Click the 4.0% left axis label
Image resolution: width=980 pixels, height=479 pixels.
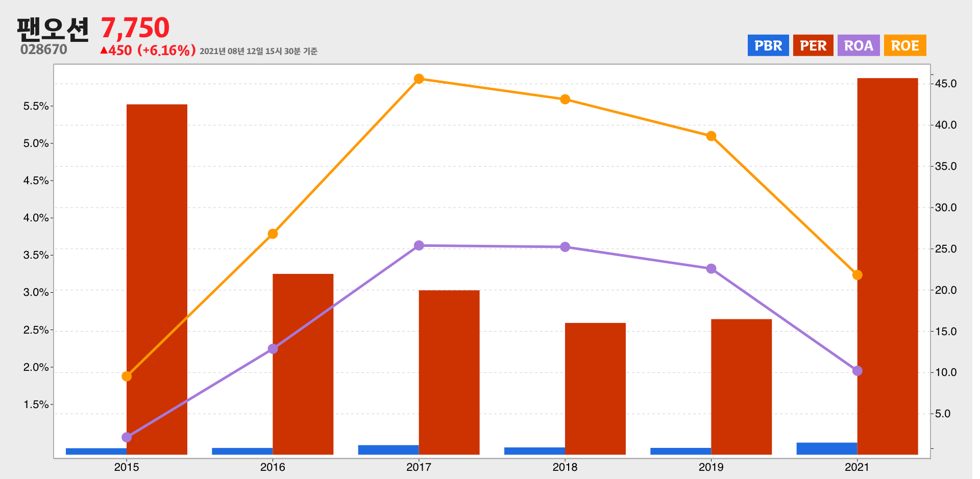(36, 218)
